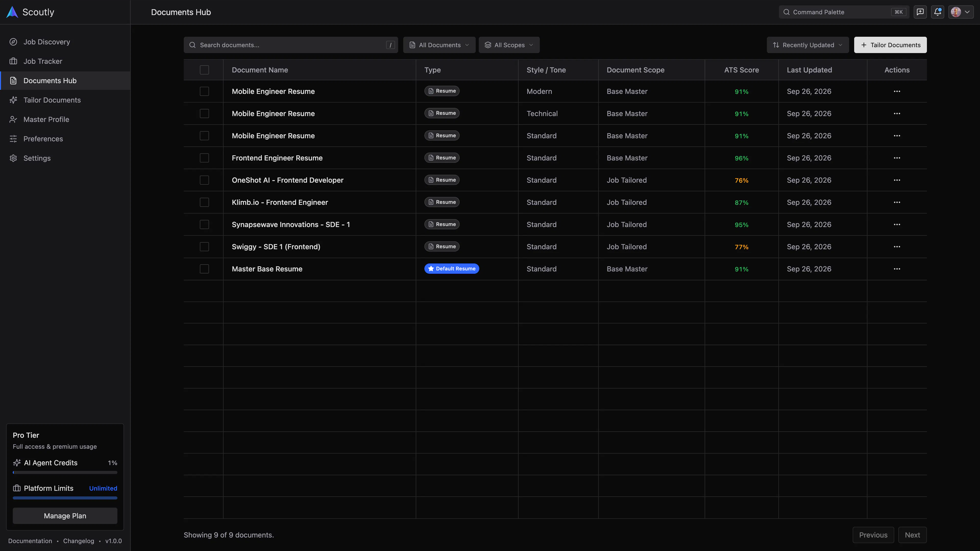Expand the All Documents filter dropdown
This screenshot has height=551, width=980.
tap(439, 45)
